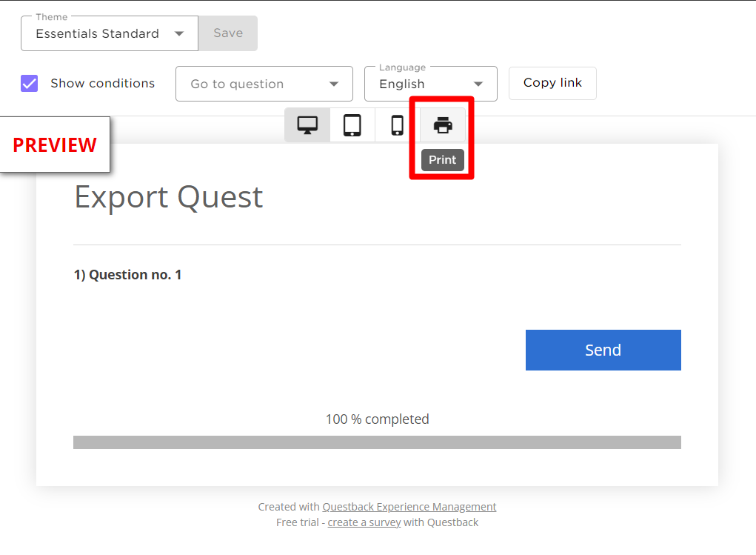Switch to tablet preview mode
This screenshot has width=756, height=555.
(x=352, y=125)
